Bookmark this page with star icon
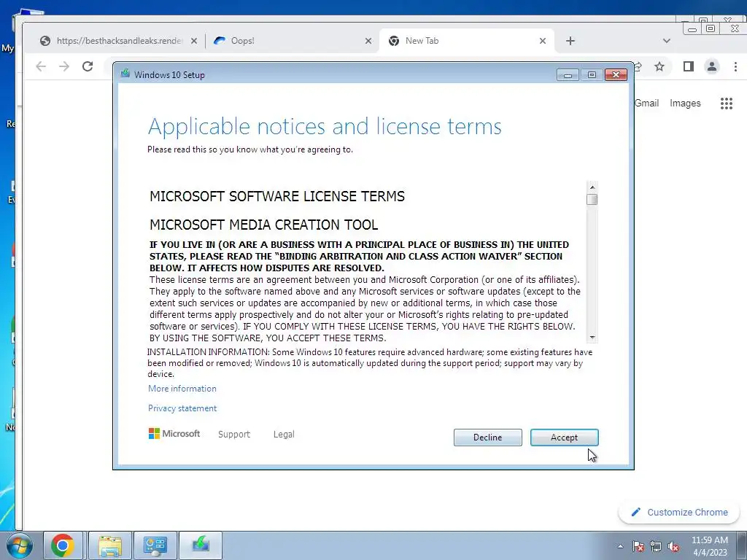Screen dimensions: 747x560 (659, 66)
